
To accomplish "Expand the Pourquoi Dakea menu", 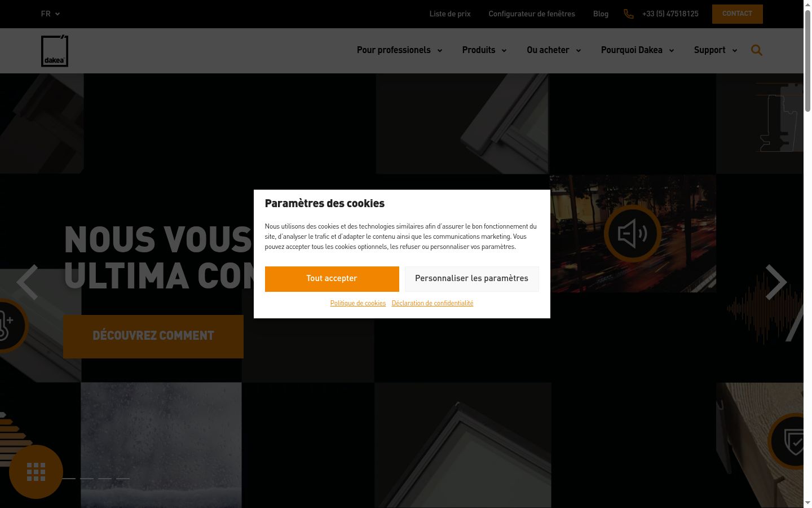I will pos(637,50).
